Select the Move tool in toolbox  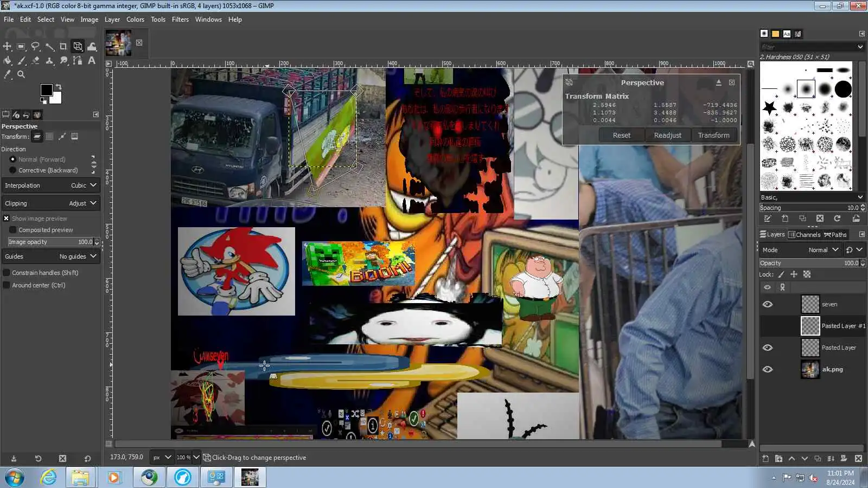click(7, 47)
